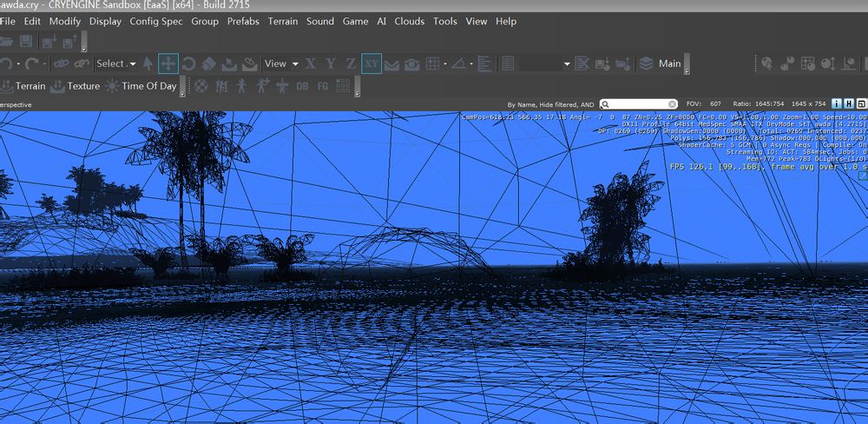Screen dimensions: 868x424
Task: Click the character with plus sign icon
Action: point(262,86)
